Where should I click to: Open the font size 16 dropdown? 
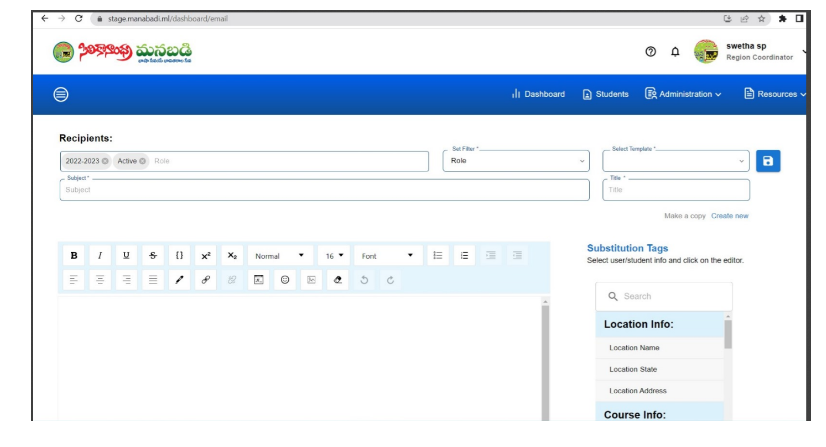[x=333, y=256]
